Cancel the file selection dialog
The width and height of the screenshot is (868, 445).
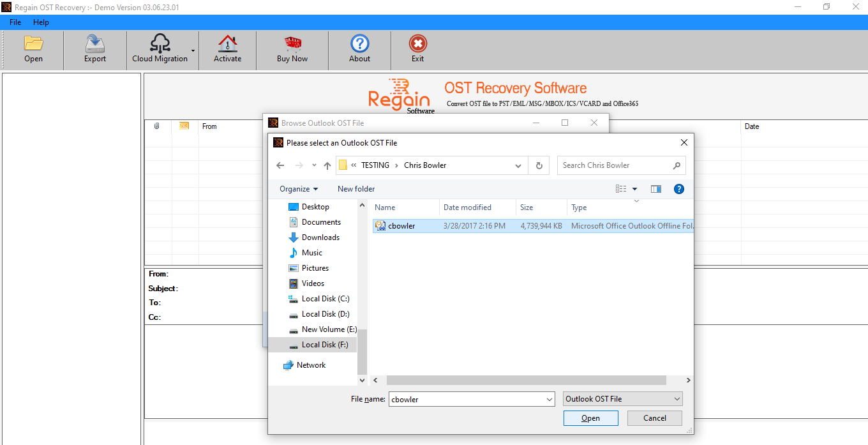click(x=654, y=418)
